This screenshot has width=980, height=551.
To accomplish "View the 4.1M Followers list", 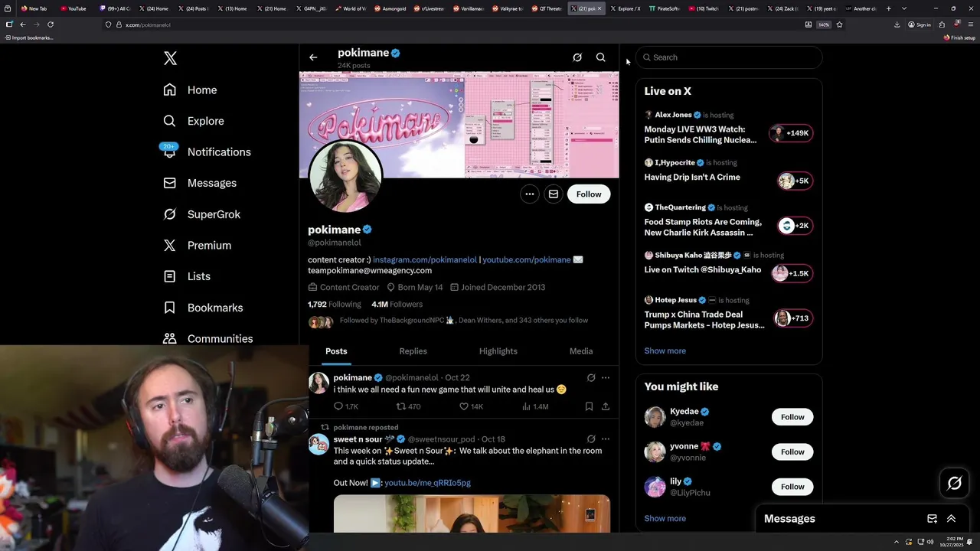I will (397, 304).
